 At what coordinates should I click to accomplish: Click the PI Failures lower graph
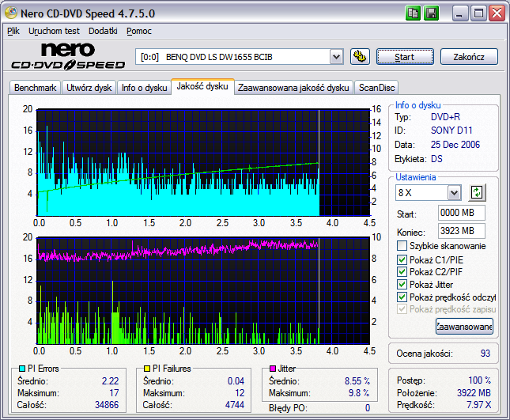click(204, 291)
